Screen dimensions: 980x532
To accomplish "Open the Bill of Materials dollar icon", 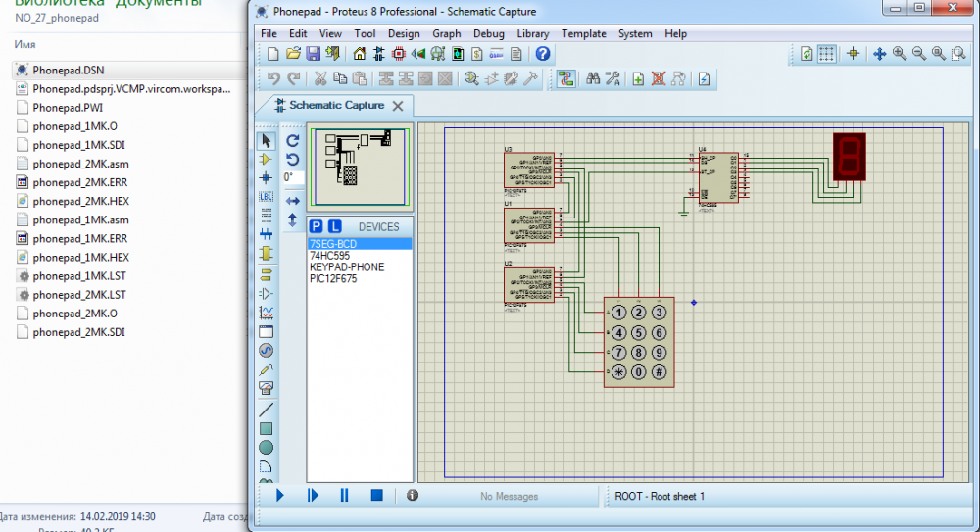I will click(x=477, y=54).
